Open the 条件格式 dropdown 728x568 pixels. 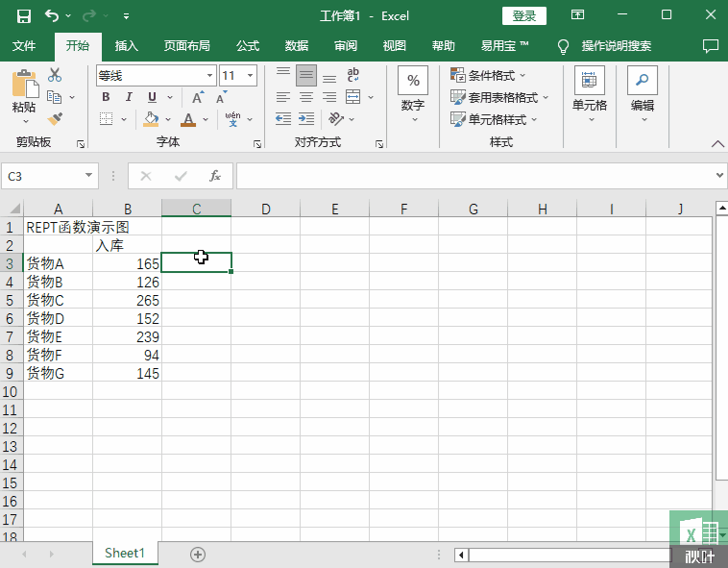tap(498, 75)
